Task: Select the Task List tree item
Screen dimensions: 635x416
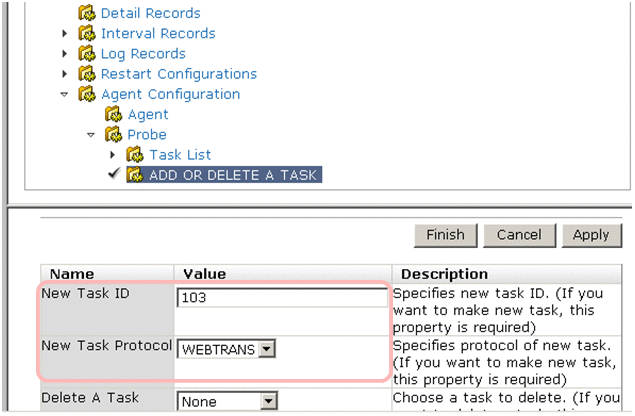Action: [x=180, y=155]
